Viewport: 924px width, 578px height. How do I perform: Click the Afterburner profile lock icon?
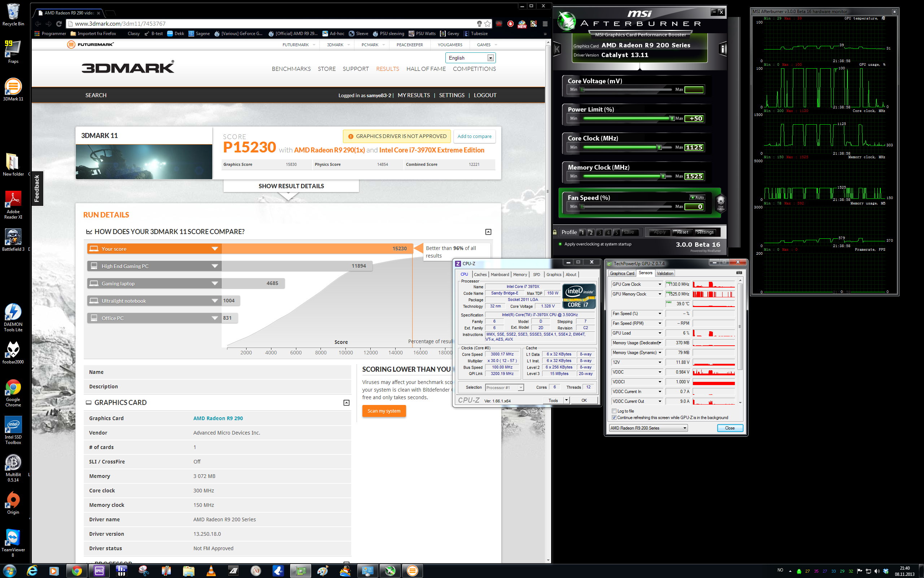[555, 232]
